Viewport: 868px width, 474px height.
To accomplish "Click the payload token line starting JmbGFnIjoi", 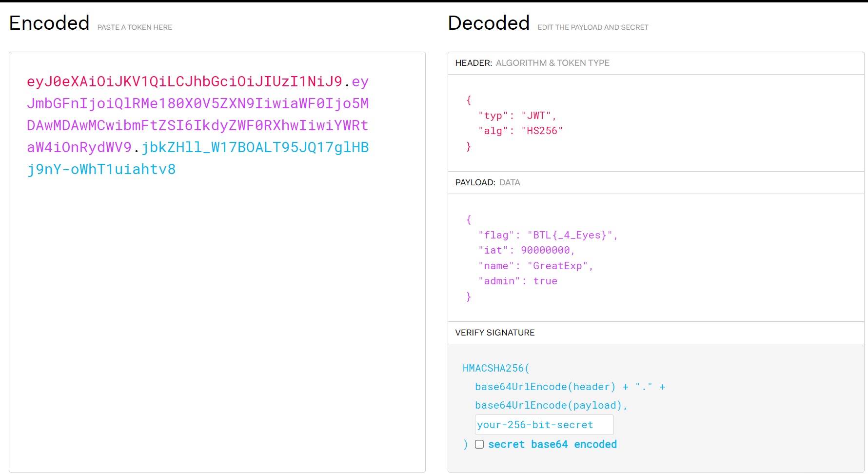I will [x=198, y=103].
